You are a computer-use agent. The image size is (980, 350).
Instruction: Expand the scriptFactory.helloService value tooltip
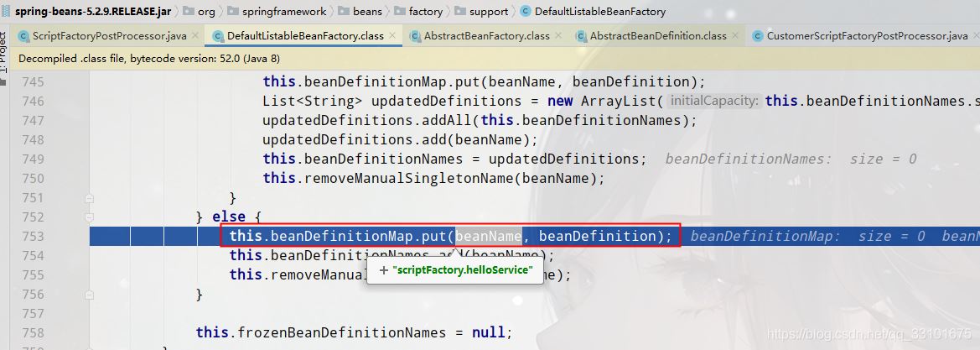coord(384,270)
